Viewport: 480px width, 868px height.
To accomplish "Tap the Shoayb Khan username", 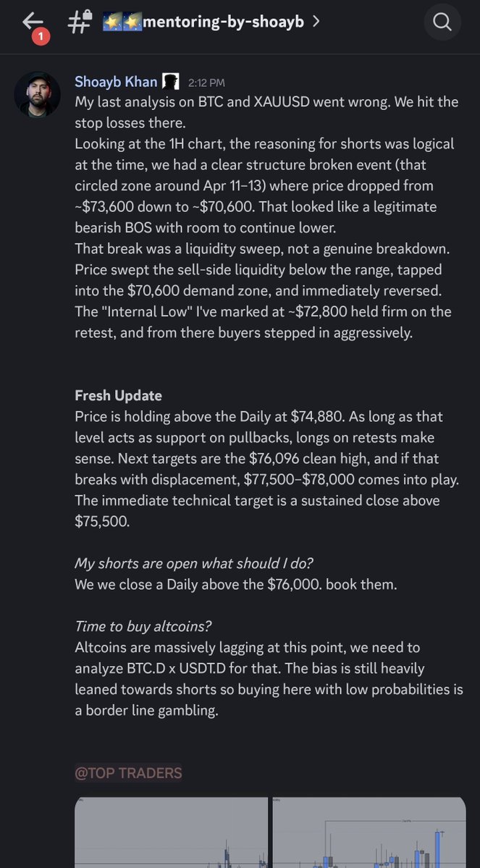I will (116, 82).
